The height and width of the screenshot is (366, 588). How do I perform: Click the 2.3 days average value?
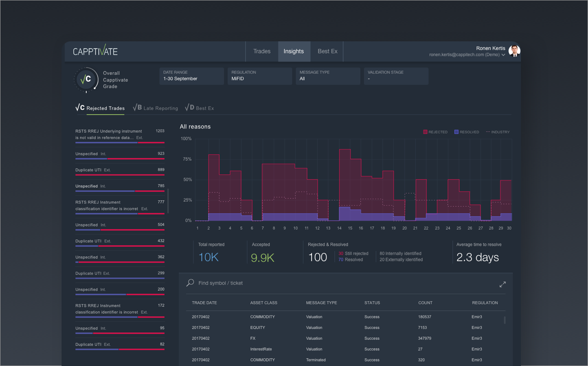coord(478,258)
